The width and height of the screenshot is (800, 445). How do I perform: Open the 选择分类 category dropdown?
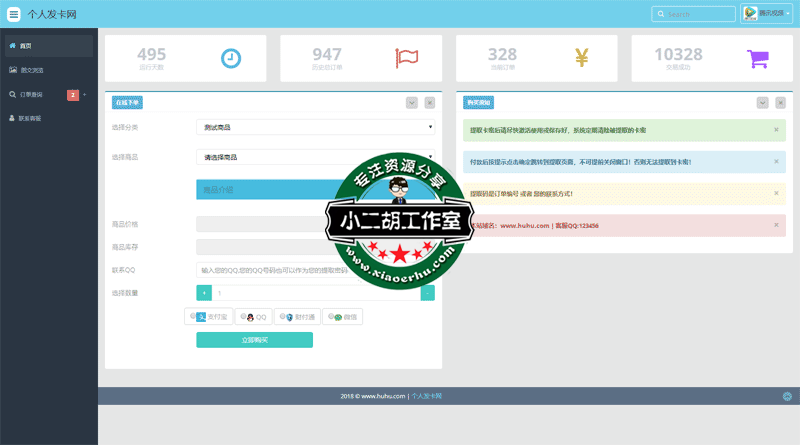(315, 127)
